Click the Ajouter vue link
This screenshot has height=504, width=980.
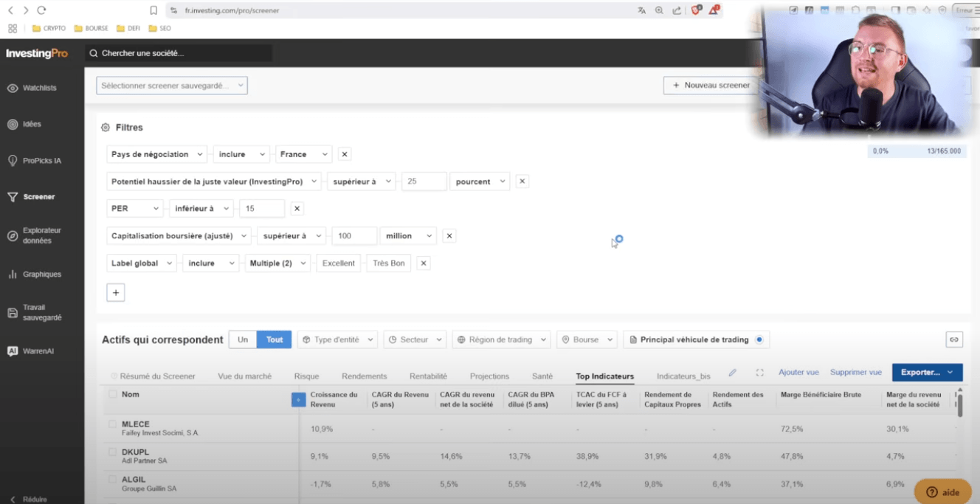[798, 373]
